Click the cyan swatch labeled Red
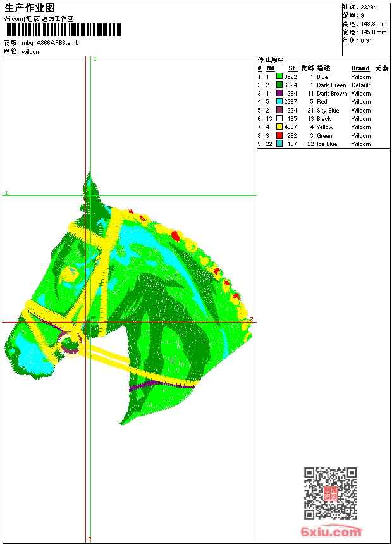Image resolution: width=392 pixels, height=544 pixels. tap(279, 101)
